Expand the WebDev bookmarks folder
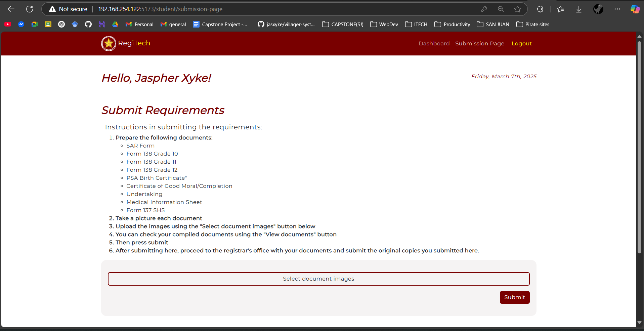 (x=384, y=24)
